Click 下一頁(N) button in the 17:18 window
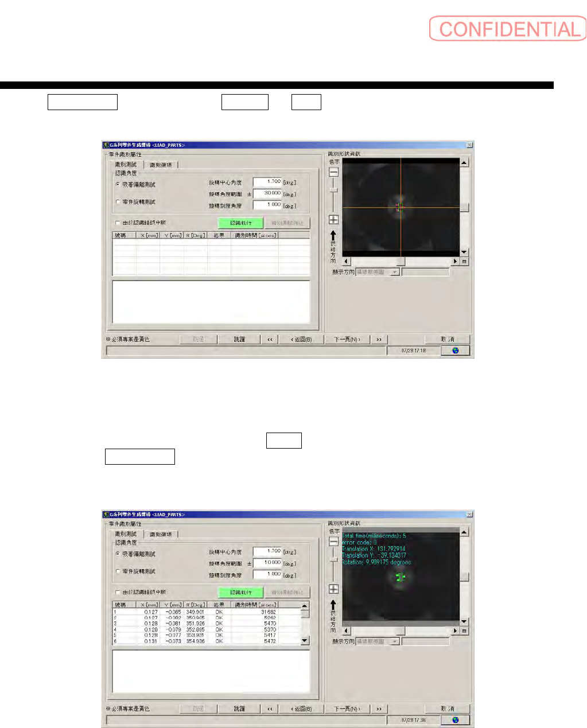Screen dimensions: 587x728 (x=347, y=340)
